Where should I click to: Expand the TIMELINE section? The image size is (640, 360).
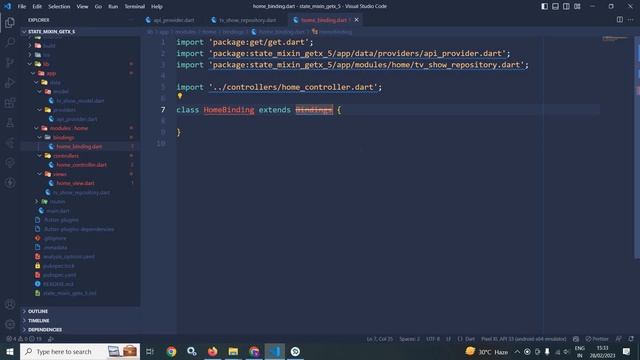(x=80, y=320)
